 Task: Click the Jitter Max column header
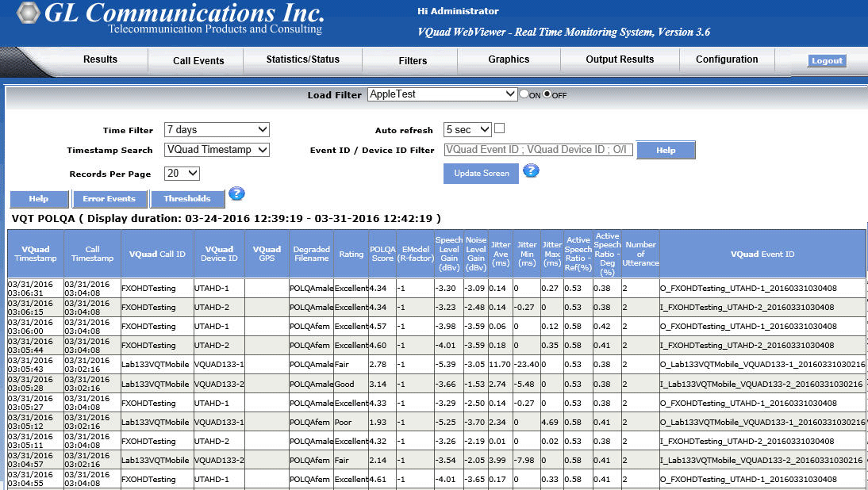tap(552, 254)
